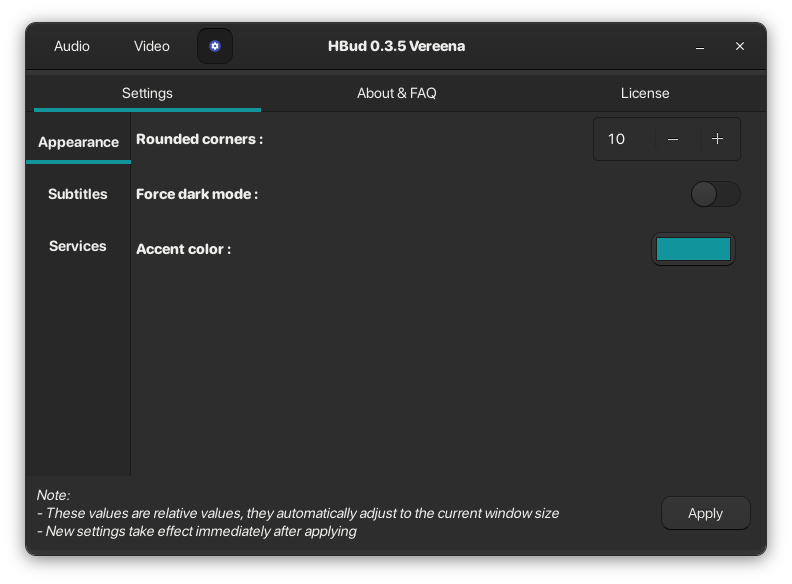This screenshot has width=792, height=584.
Task: Click the "HBud 0.3.5 Vereena" title
Action: click(397, 46)
